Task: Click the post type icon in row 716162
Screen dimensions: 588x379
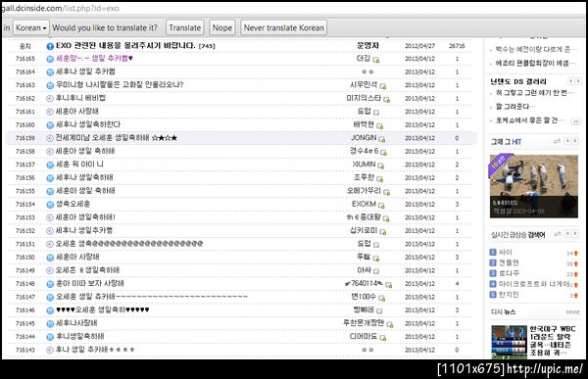Action: click(50, 99)
